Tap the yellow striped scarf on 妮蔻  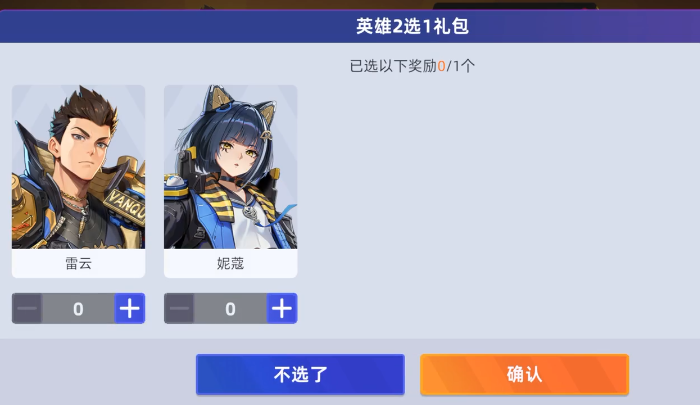[223, 196]
